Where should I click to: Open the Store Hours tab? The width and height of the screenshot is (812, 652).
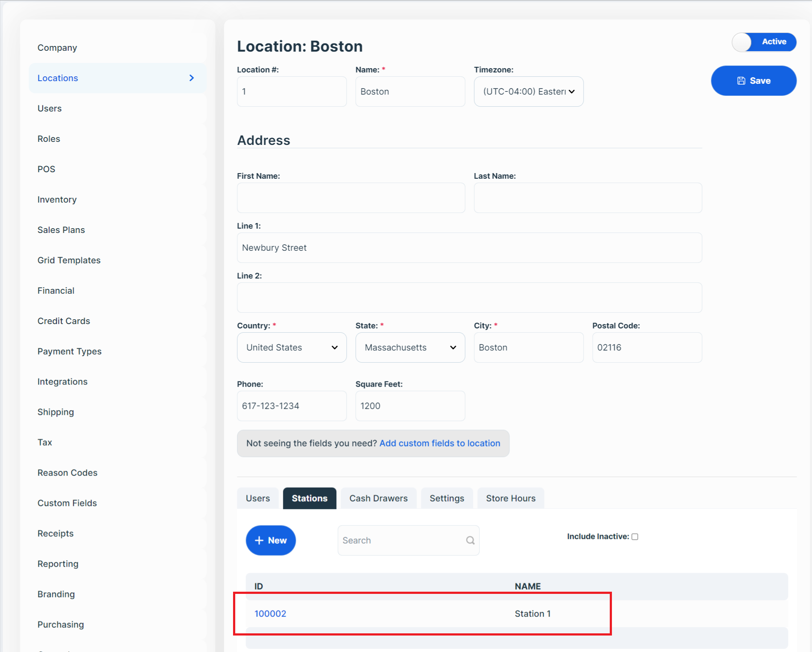[x=511, y=498]
